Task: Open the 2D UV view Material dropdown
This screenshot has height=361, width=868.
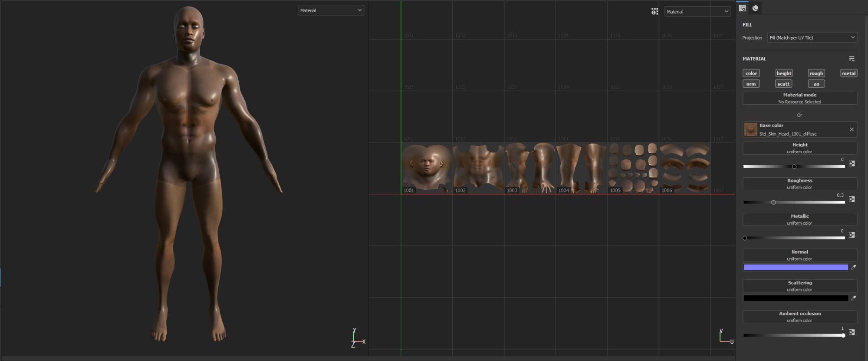Action: tap(697, 12)
